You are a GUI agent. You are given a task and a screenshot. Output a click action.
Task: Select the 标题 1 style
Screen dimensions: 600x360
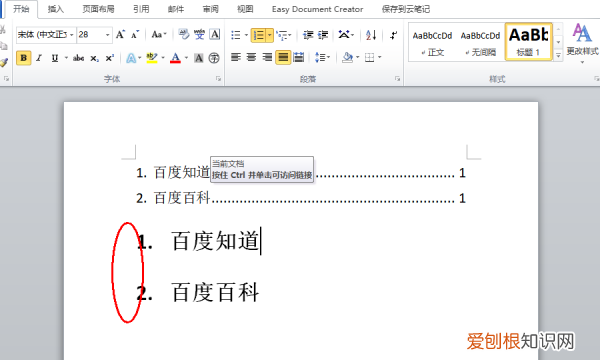[x=528, y=41]
